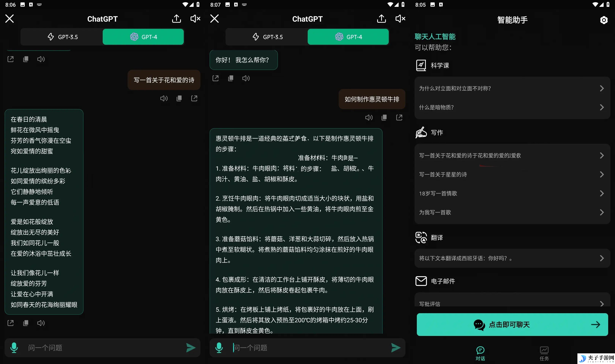The height and width of the screenshot is (364, 615).
Task: Share the 你好！我怎么帮你？ message
Action: coord(216,78)
